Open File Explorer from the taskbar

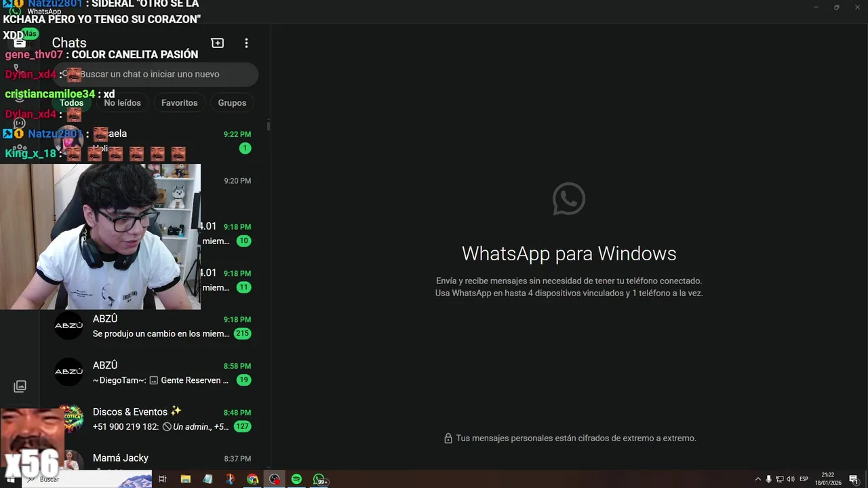click(x=185, y=479)
